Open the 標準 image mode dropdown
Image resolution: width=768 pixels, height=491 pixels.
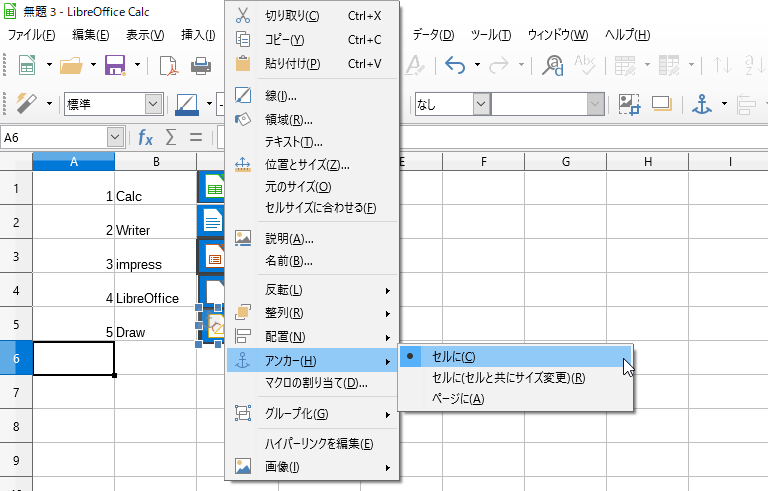click(153, 104)
